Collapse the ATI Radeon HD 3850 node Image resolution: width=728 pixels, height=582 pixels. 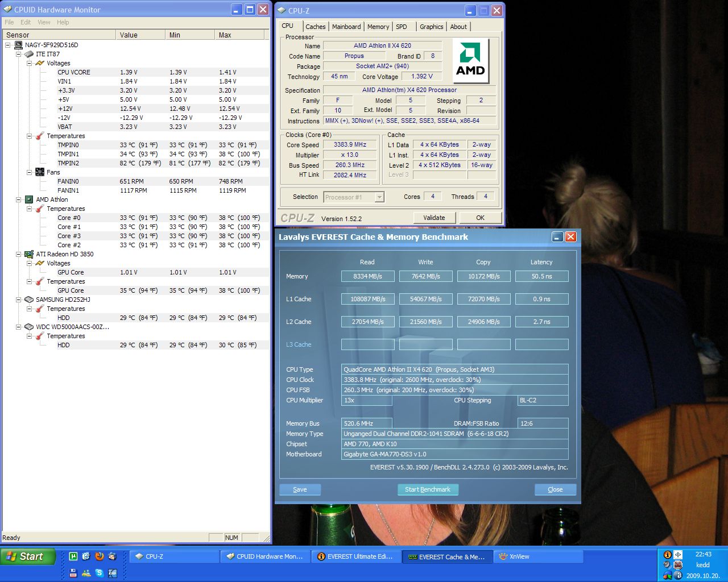click(x=18, y=254)
